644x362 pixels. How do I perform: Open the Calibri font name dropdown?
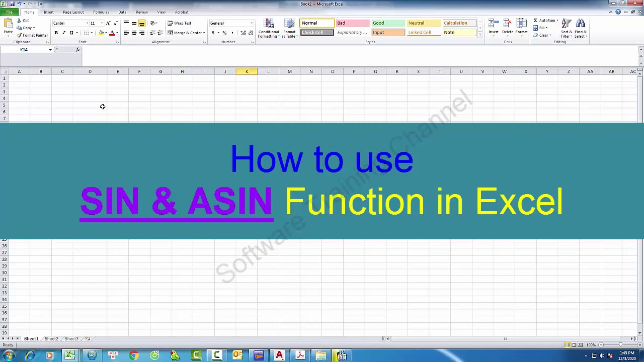87,23
